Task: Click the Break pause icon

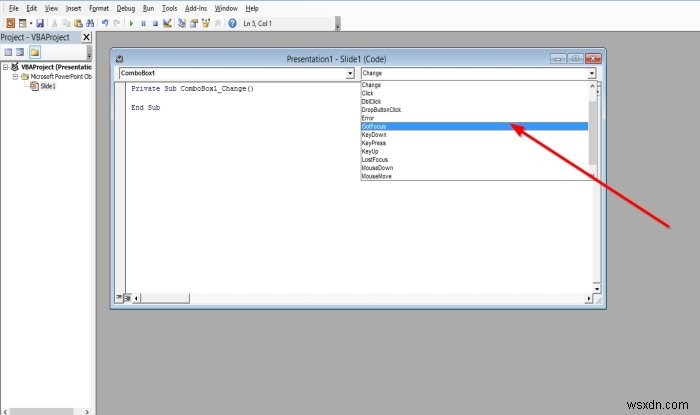Action: point(143,23)
